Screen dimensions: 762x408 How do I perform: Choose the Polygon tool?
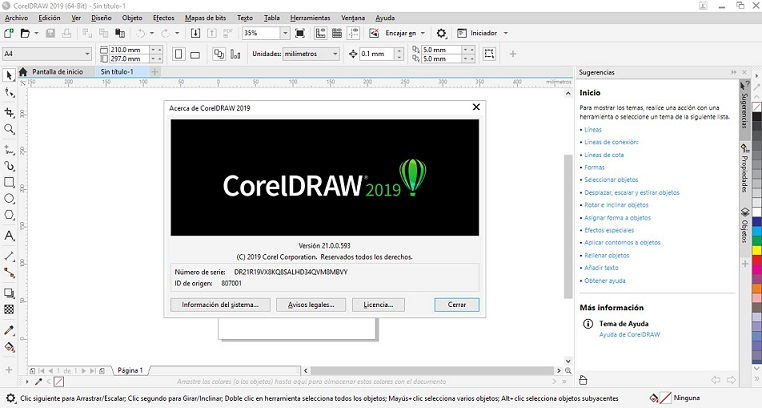pyautogui.click(x=9, y=215)
